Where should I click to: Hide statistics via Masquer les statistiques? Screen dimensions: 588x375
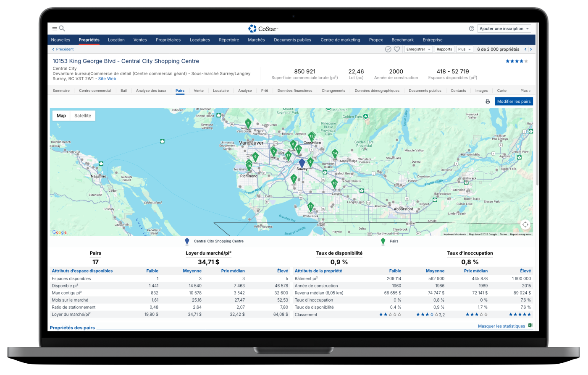click(501, 326)
